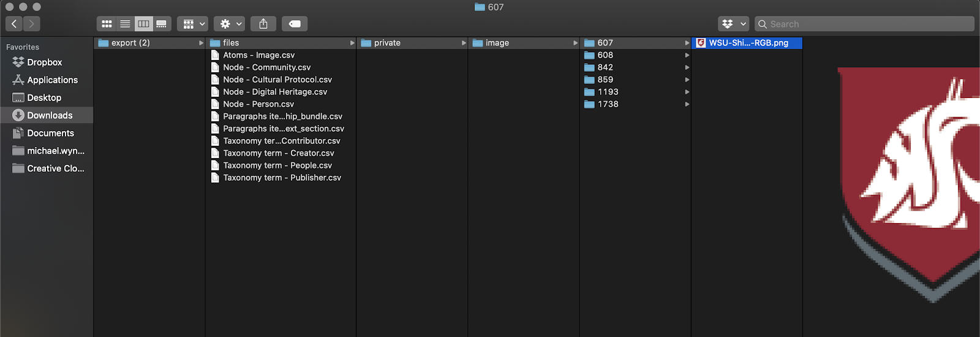
Task: Switch to list view
Action: (x=125, y=24)
